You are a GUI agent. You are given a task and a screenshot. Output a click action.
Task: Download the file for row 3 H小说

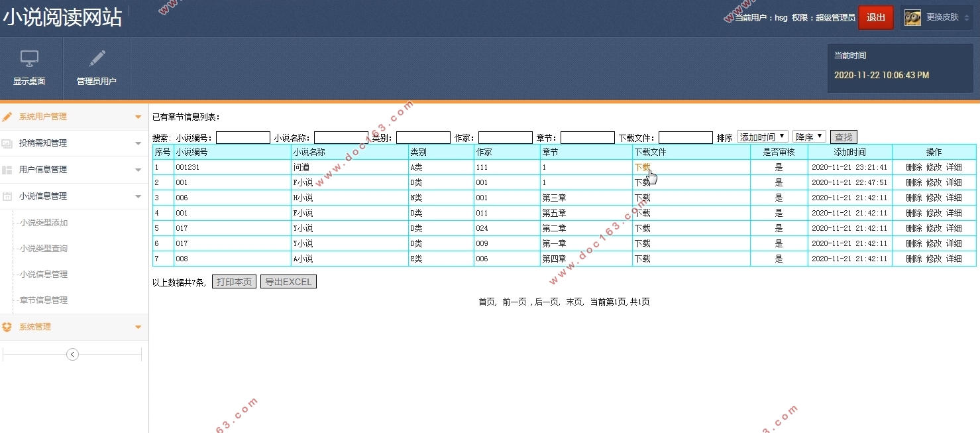click(642, 198)
